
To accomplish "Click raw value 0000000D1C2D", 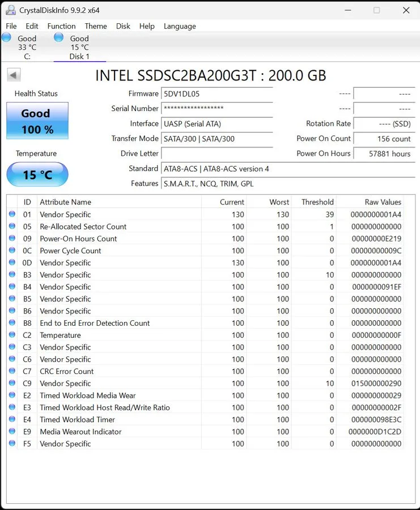I will tap(375, 432).
